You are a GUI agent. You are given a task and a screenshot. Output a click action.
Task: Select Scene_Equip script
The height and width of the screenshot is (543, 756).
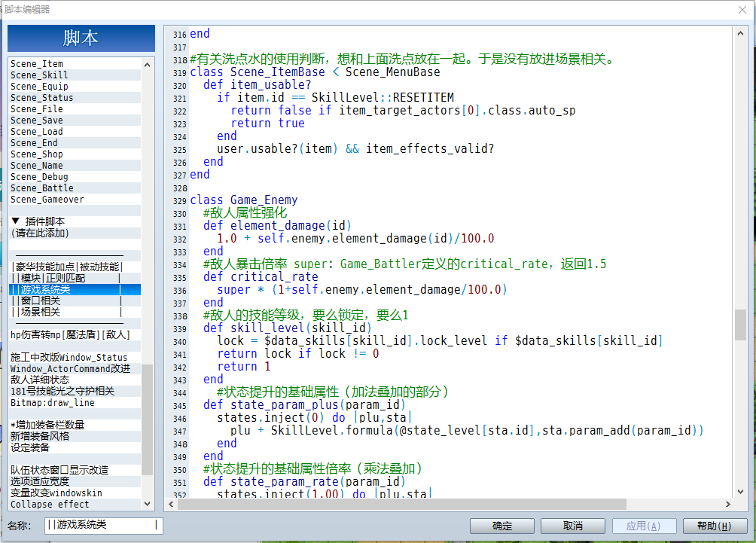75,87
